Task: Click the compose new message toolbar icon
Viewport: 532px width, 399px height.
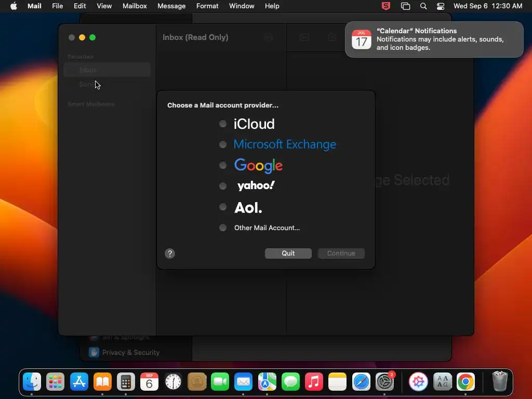Action: pos(332,37)
